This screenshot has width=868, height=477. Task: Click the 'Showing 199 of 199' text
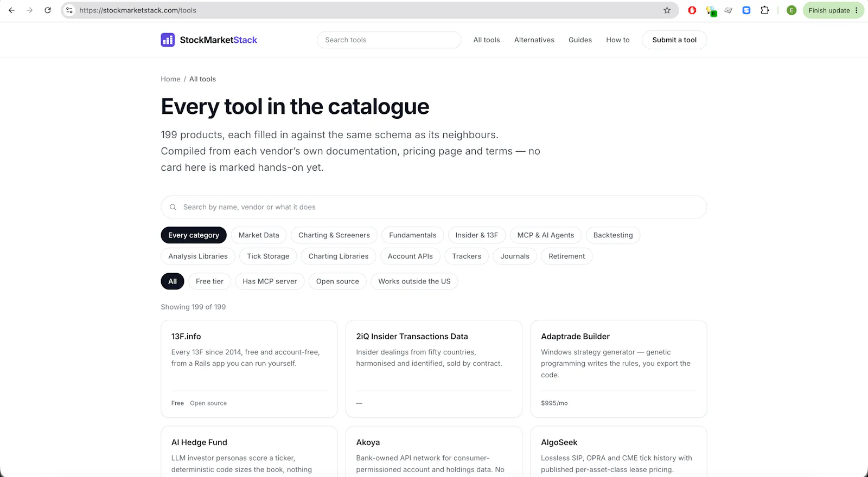193,307
